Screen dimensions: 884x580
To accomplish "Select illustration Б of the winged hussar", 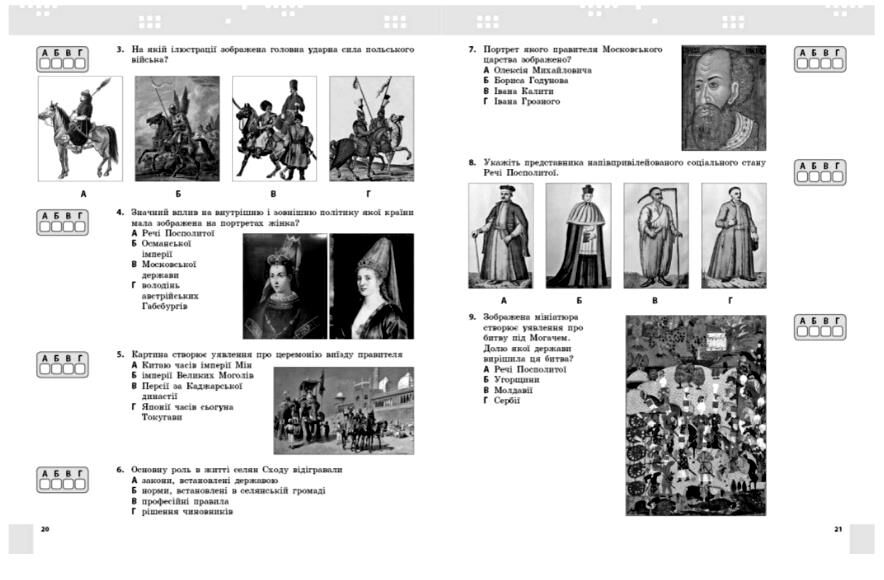I will pyautogui.click(x=177, y=129).
